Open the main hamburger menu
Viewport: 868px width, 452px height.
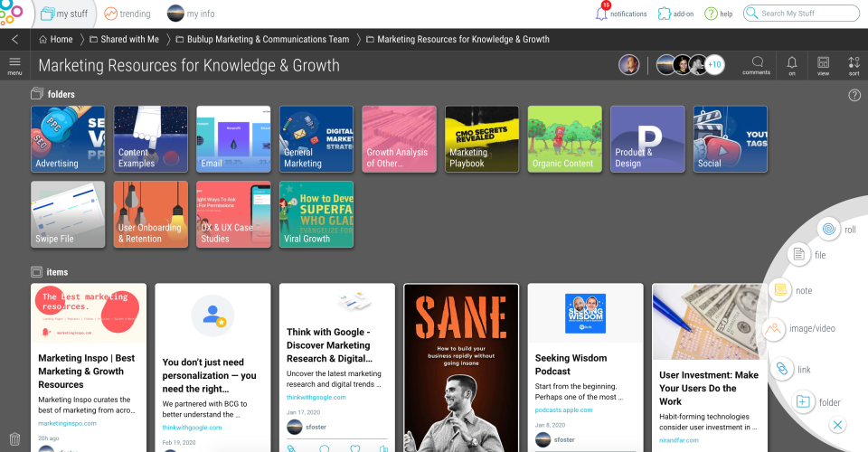point(14,64)
